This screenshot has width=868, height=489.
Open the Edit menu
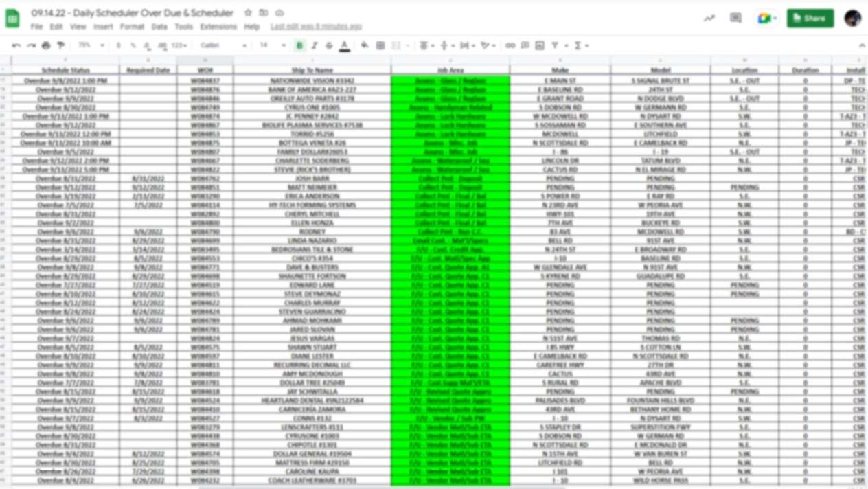[56, 27]
